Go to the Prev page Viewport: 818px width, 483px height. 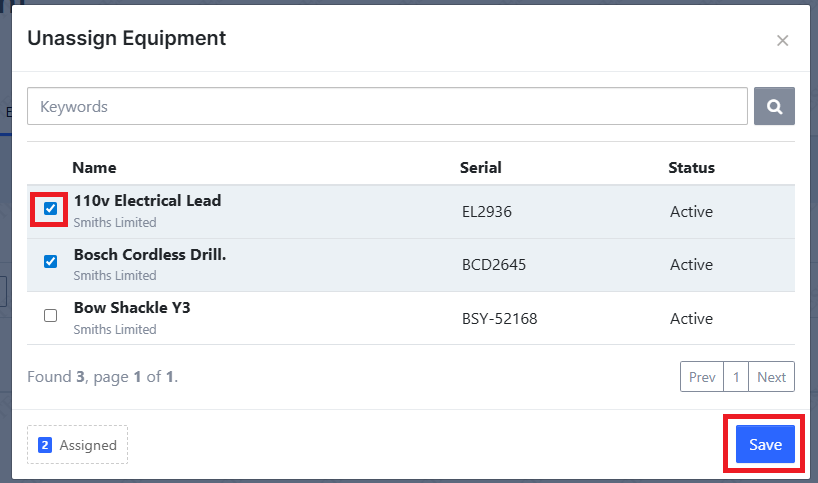click(x=702, y=377)
